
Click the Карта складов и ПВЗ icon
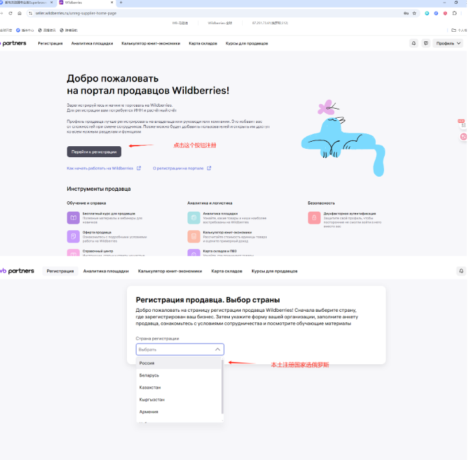tap(193, 253)
